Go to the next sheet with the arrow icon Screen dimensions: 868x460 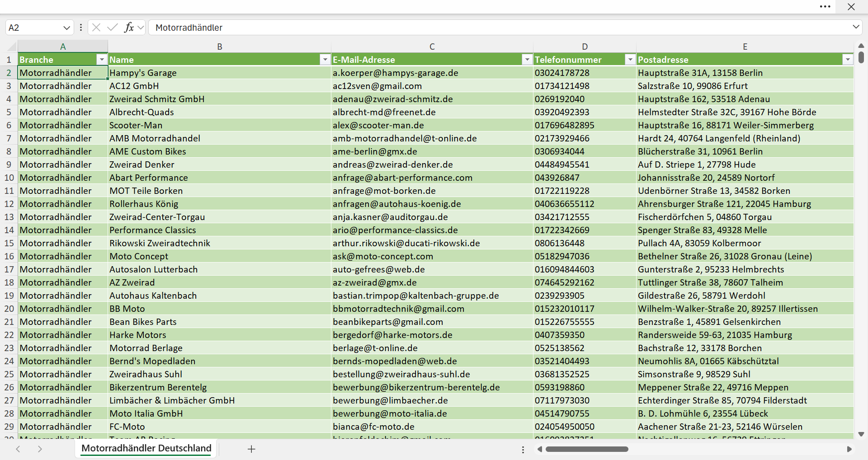pyautogui.click(x=40, y=449)
